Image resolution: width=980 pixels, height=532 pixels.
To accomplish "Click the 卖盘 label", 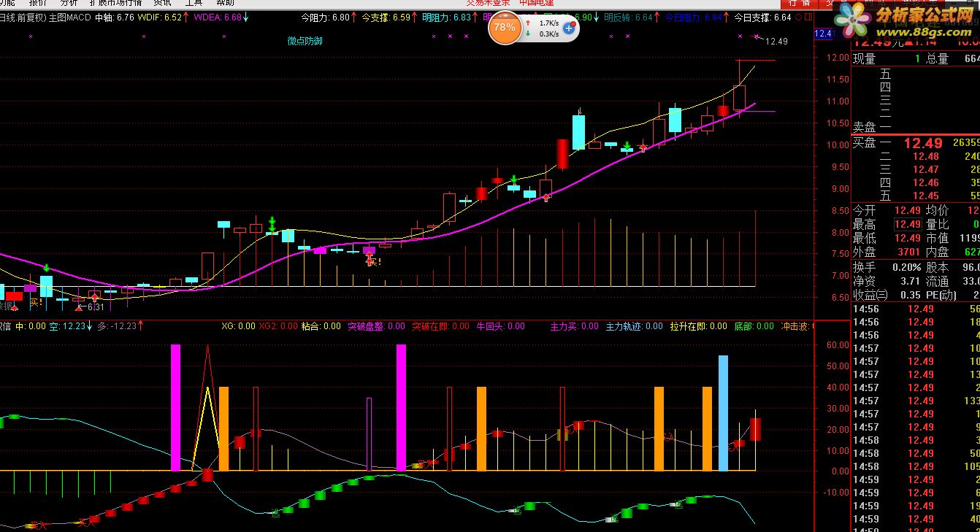I will click(x=865, y=128).
